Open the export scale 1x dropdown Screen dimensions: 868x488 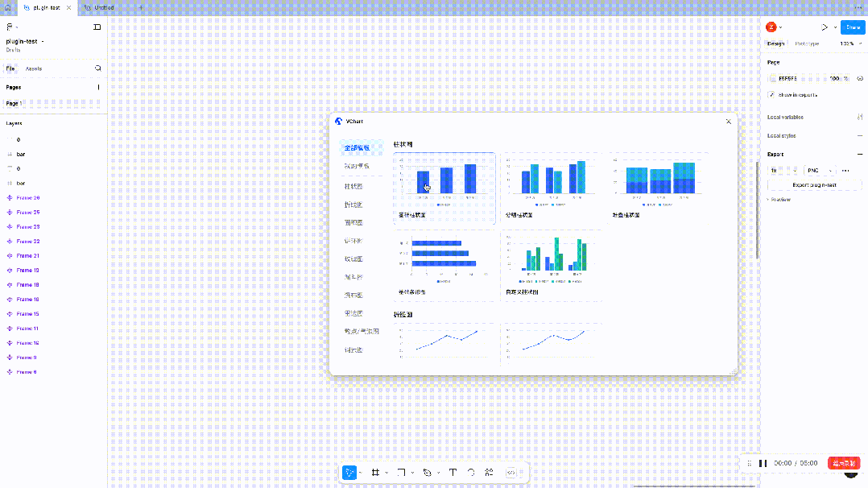tap(783, 170)
